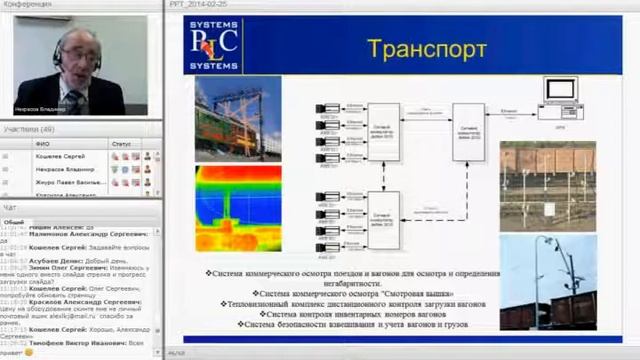Select participant Жиуро Павел Василье... in the list

click(70, 182)
